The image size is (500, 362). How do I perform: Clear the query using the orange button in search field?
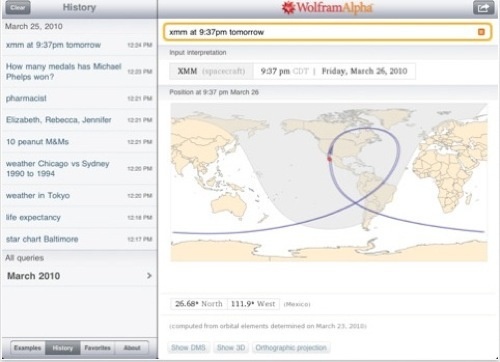coord(481,32)
